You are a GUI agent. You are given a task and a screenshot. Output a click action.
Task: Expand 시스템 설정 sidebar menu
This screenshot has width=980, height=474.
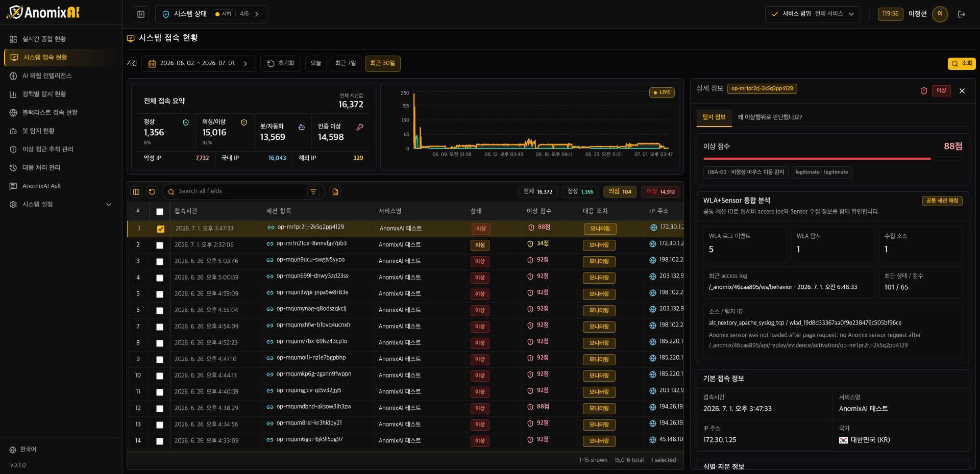coord(61,204)
